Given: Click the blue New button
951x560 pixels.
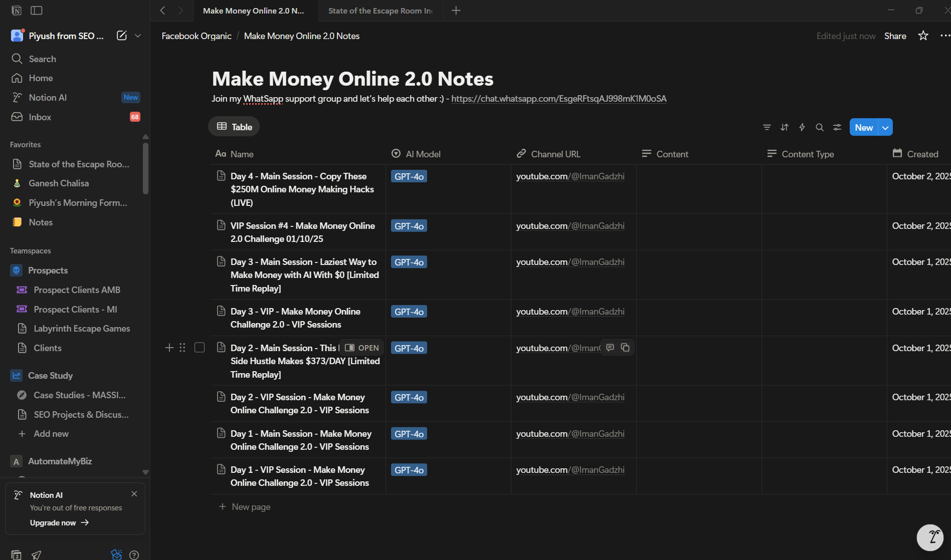Looking at the screenshot, I should pyautogui.click(x=864, y=127).
